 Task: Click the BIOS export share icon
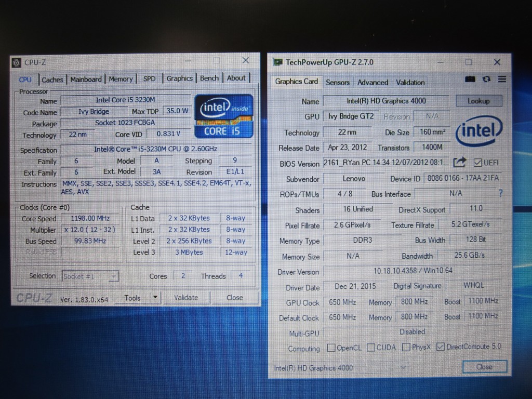[x=459, y=163]
